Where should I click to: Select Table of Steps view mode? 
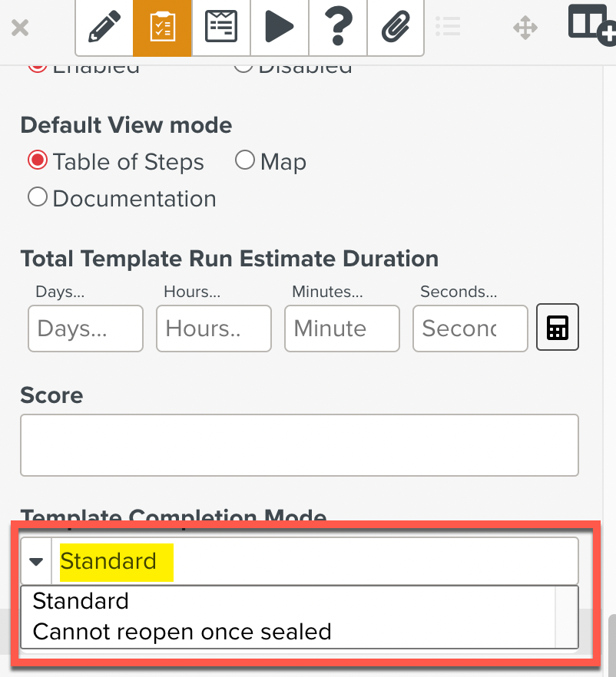37,161
